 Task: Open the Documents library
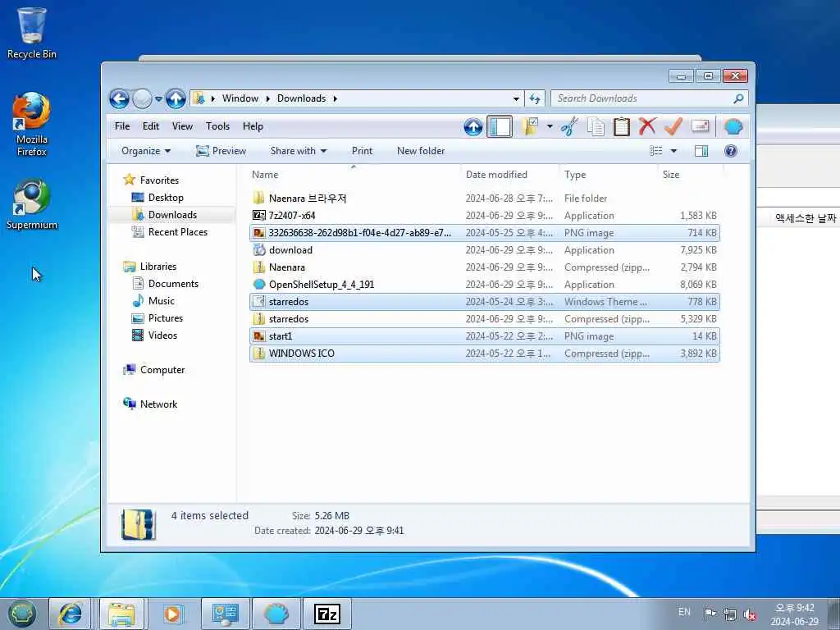[173, 284]
